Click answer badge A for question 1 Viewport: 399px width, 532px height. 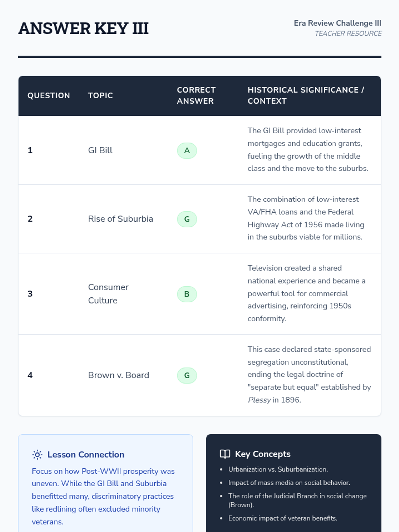pyautogui.click(x=187, y=151)
